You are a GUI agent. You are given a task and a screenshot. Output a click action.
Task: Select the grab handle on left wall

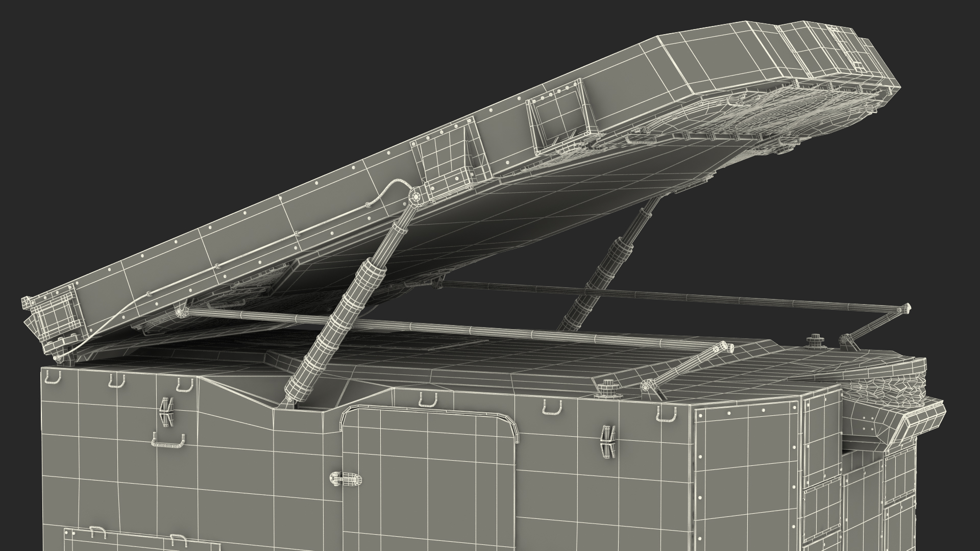click(168, 441)
